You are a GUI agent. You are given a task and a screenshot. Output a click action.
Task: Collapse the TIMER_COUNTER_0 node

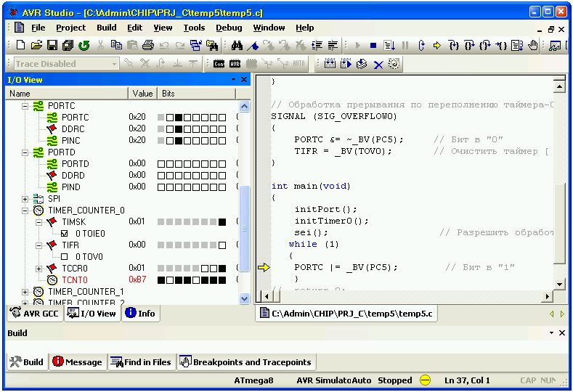(25, 211)
